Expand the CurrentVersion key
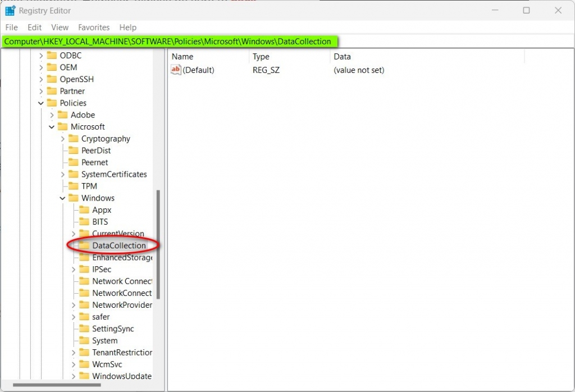 [x=72, y=233]
